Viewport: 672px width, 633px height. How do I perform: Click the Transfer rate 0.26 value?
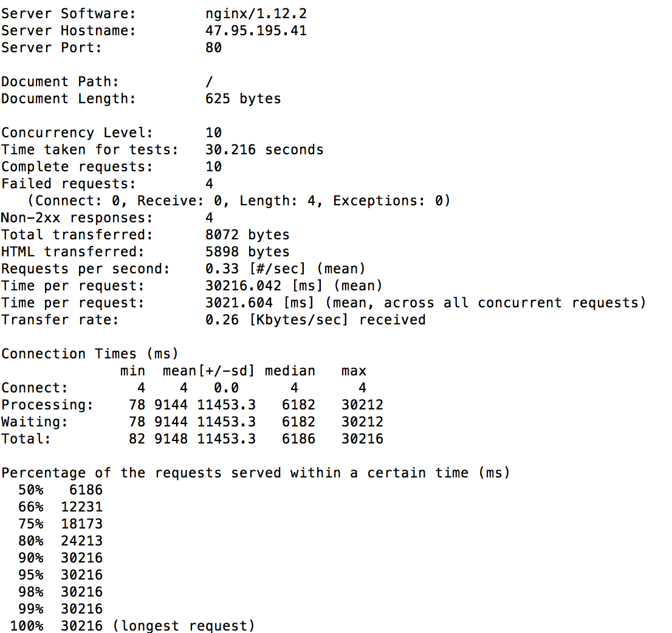click(x=222, y=320)
